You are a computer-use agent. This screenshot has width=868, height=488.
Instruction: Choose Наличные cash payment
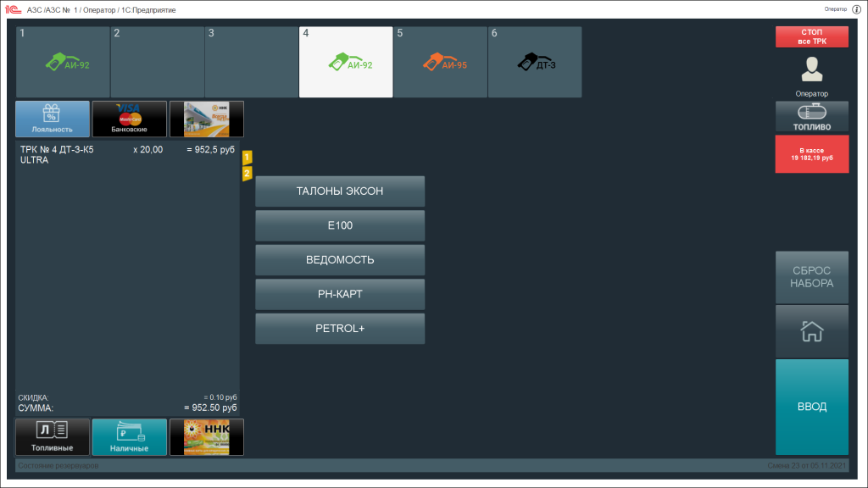coord(129,436)
